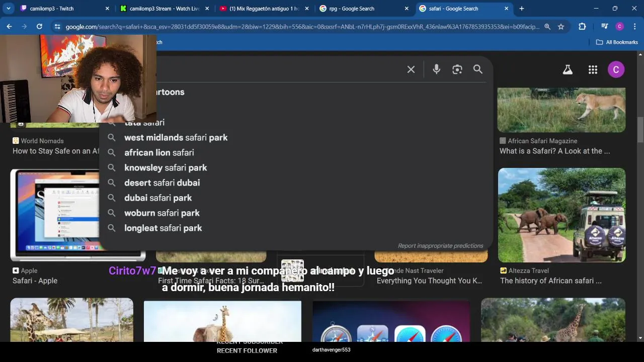This screenshot has height=362, width=644.
Task: Open a new browser tab
Action: (522, 9)
